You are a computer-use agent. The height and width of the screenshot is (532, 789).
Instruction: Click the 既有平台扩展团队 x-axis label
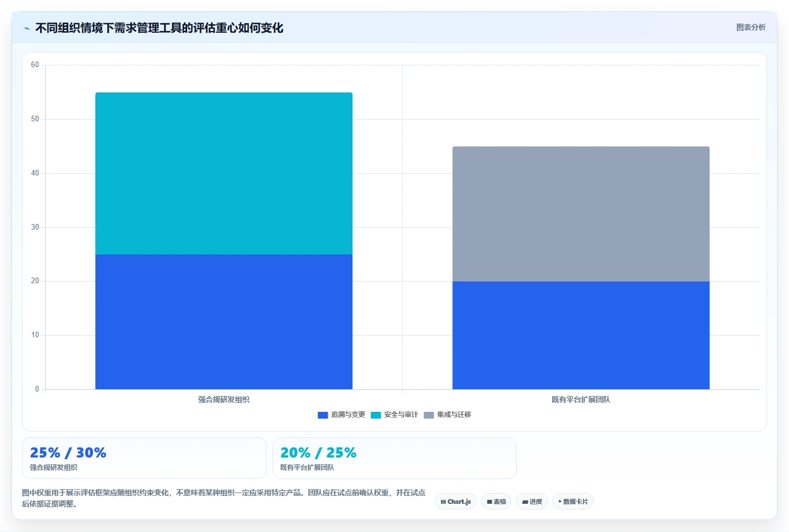[581, 399]
